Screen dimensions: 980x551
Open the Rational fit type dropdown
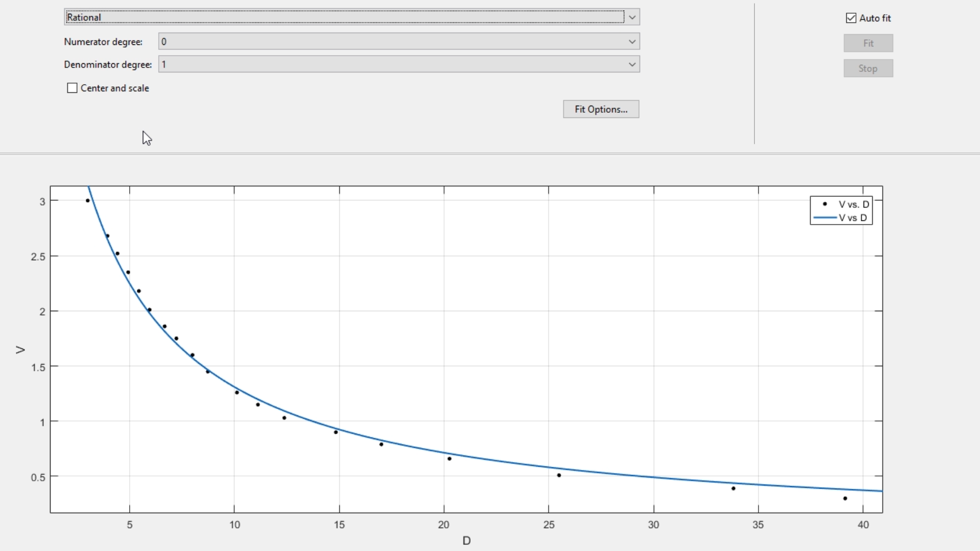pyautogui.click(x=632, y=17)
